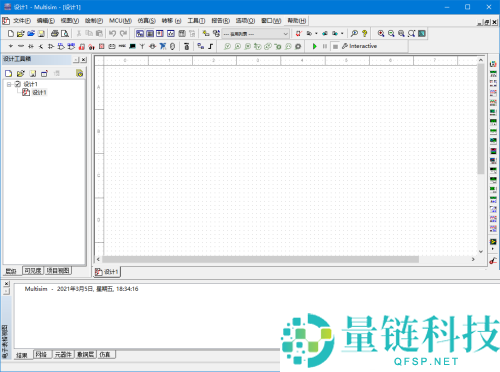This screenshot has width=500, height=372.
Task: Open the Basic (resistor) component group
Action: click(x=21, y=46)
